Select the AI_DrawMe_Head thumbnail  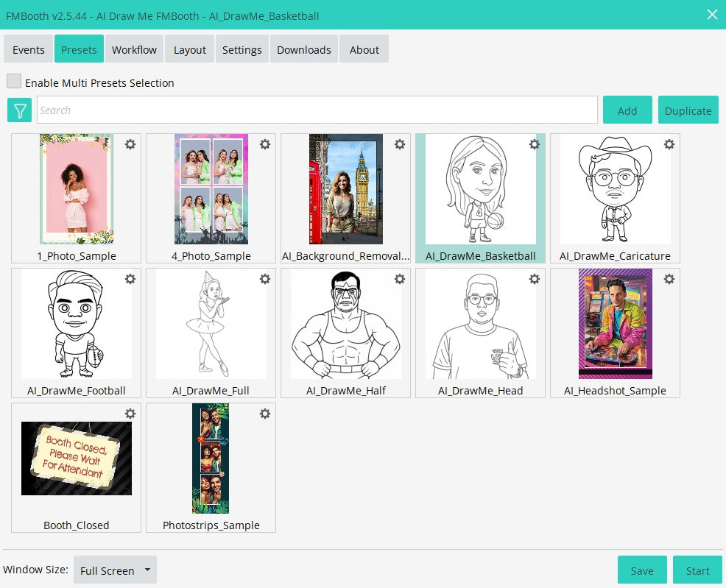pyautogui.click(x=481, y=324)
